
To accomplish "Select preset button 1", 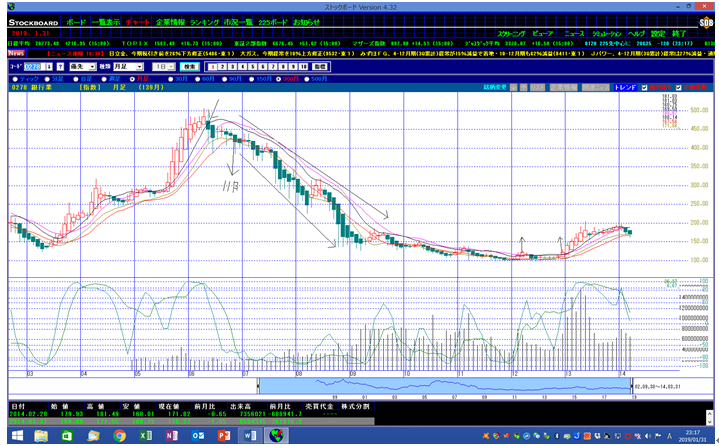I will tap(212, 66).
